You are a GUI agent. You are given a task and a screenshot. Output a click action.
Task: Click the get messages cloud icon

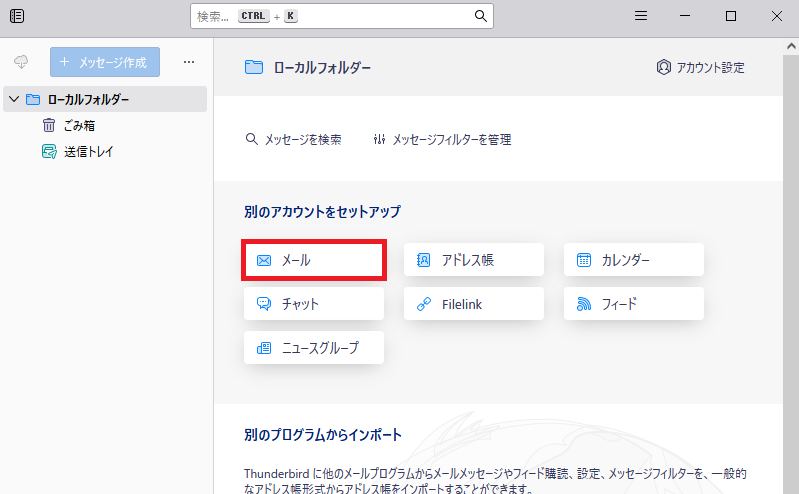[21, 62]
